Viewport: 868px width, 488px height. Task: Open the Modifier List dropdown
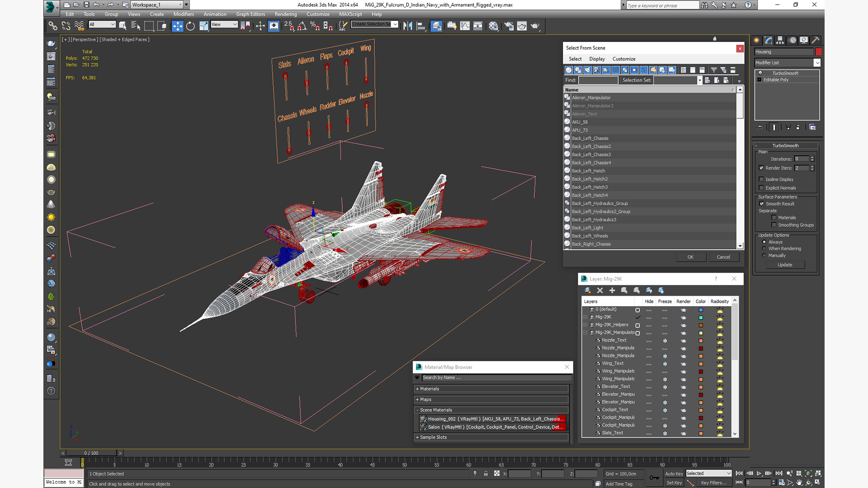point(817,63)
